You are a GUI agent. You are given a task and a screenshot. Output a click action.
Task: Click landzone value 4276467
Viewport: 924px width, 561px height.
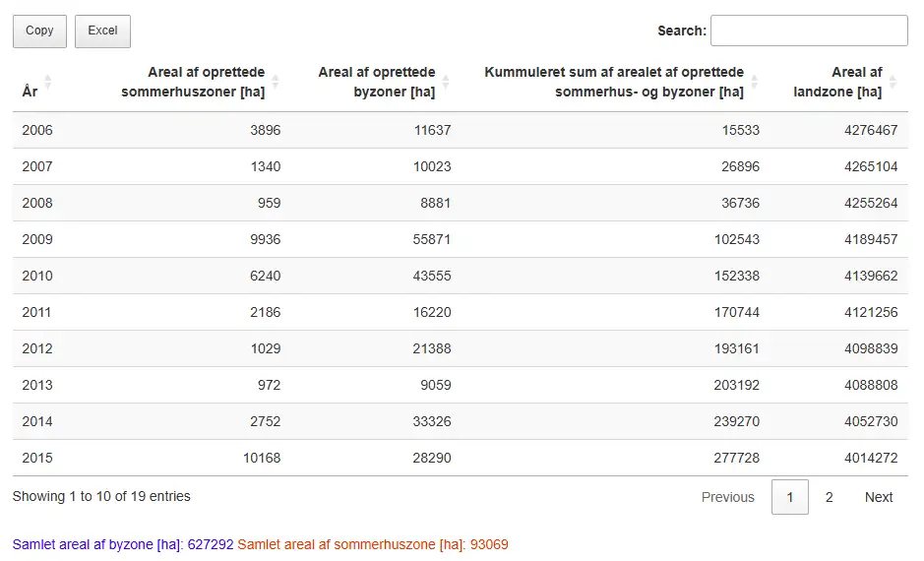click(x=871, y=130)
